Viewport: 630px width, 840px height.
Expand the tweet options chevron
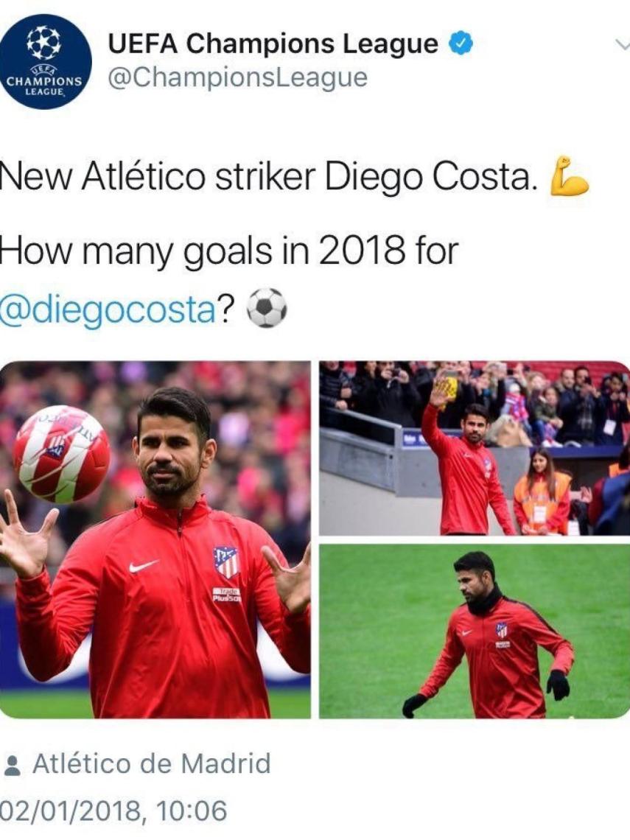[x=623, y=45]
